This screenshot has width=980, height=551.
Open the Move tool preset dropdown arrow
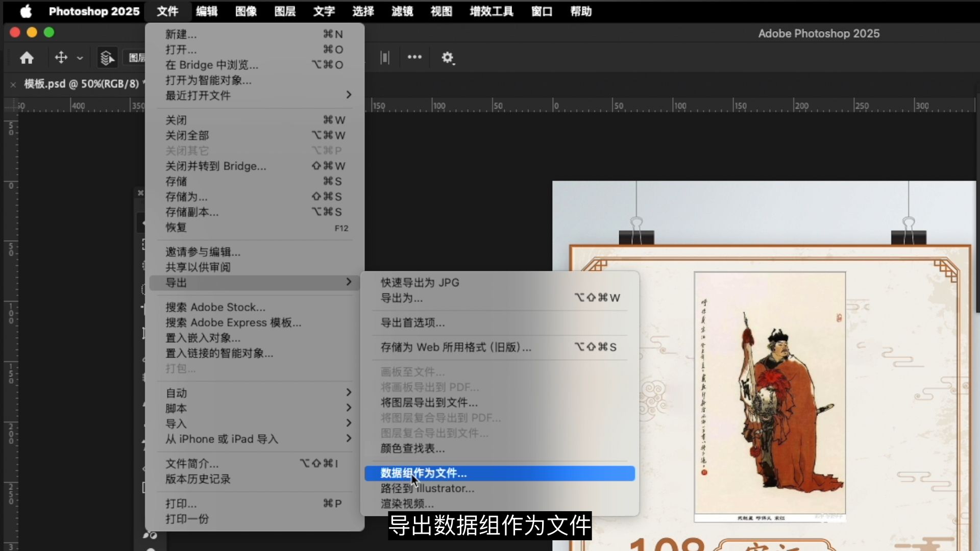tap(80, 58)
